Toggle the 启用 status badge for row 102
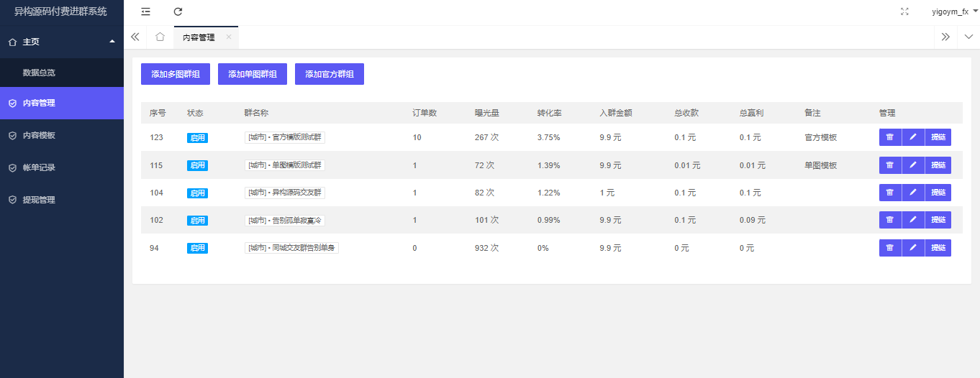This screenshot has height=378, width=980. [x=197, y=221]
